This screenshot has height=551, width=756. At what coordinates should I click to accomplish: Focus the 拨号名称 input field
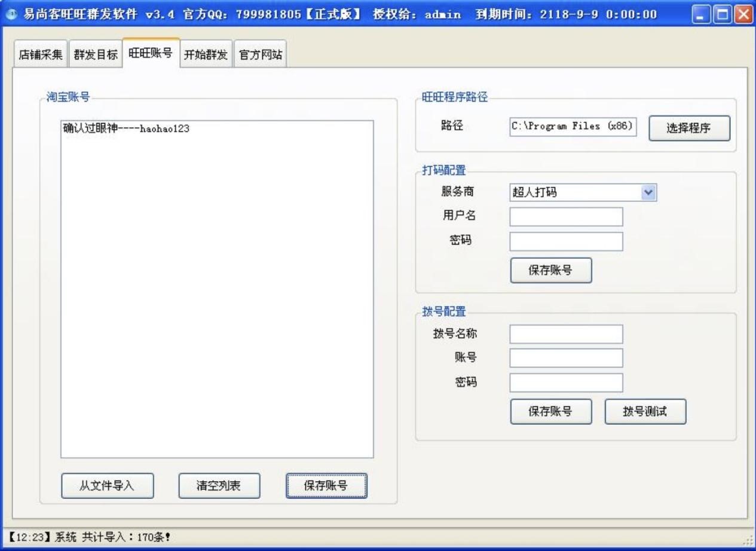tap(566, 334)
